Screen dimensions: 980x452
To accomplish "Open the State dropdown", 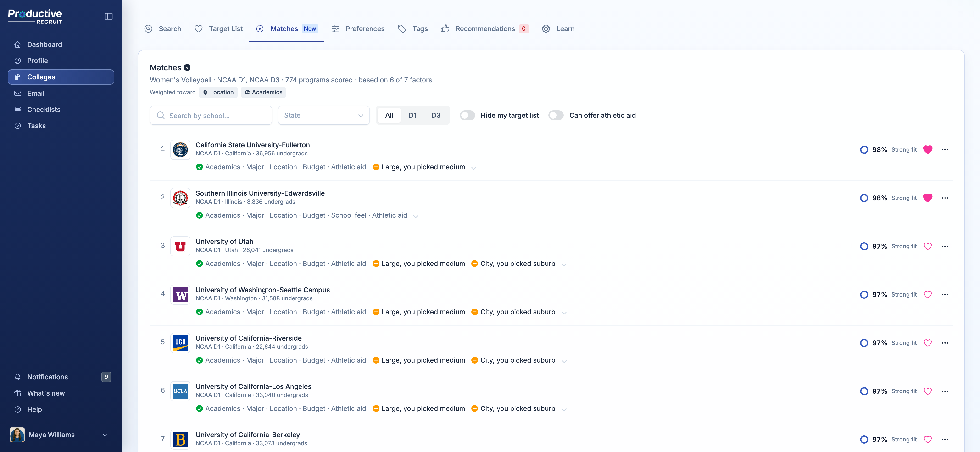I will click(x=324, y=115).
